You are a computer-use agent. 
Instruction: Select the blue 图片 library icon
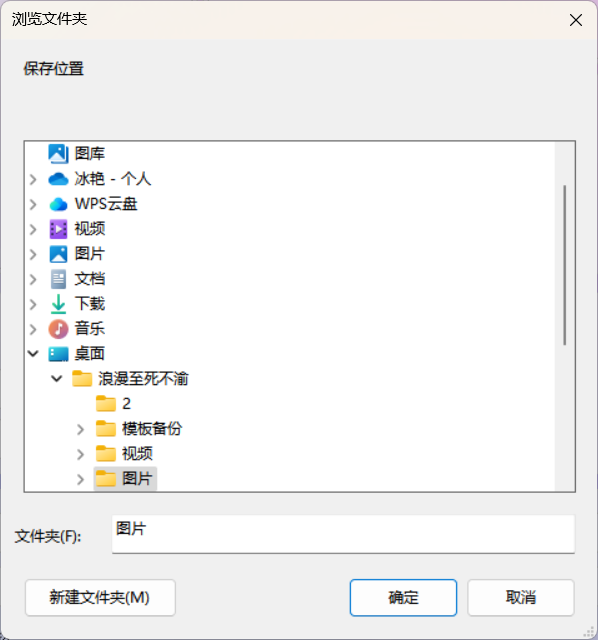pos(58,254)
